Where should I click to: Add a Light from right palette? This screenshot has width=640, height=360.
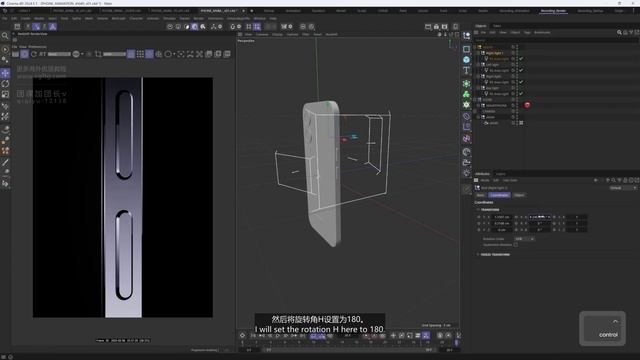[467, 173]
